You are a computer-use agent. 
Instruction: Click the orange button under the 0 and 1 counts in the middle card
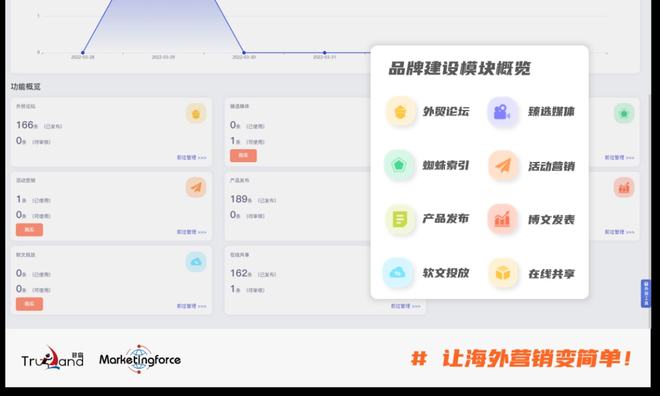pos(243,155)
